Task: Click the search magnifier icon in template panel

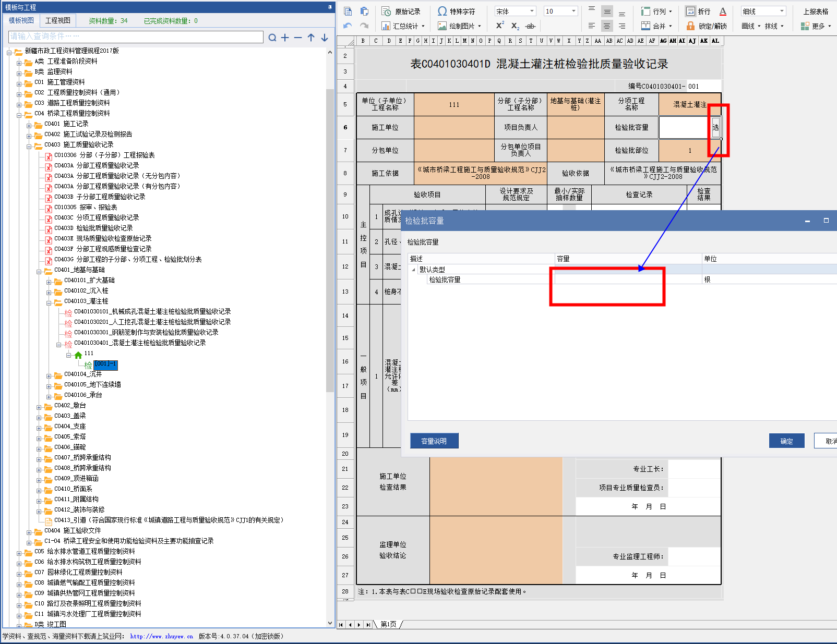Action: tap(272, 38)
